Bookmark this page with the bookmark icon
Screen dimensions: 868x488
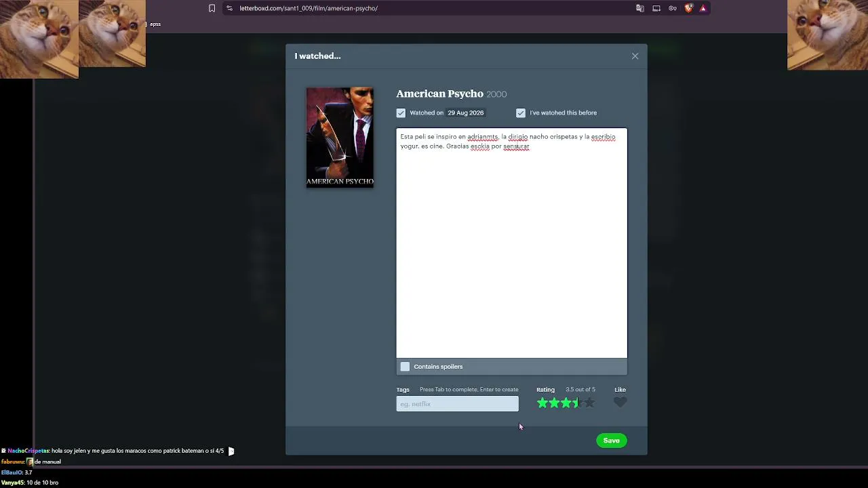click(212, 8)
